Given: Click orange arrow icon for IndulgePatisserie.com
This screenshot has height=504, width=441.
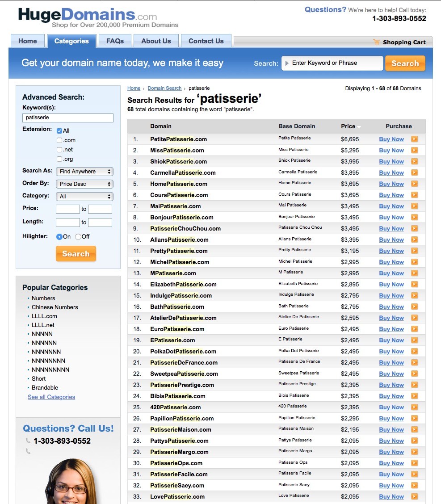Looking at the screenshot, I should pyautogui.click(x=414, y=295).
